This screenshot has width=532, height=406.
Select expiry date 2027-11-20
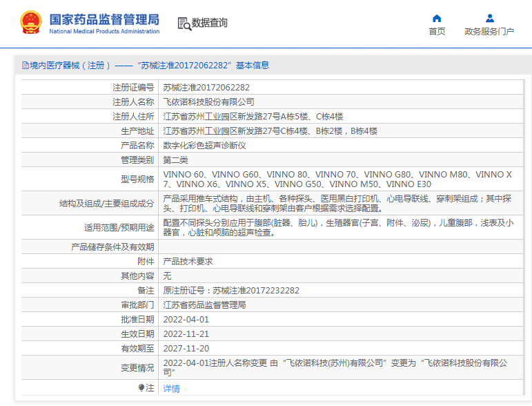[186, 349]
